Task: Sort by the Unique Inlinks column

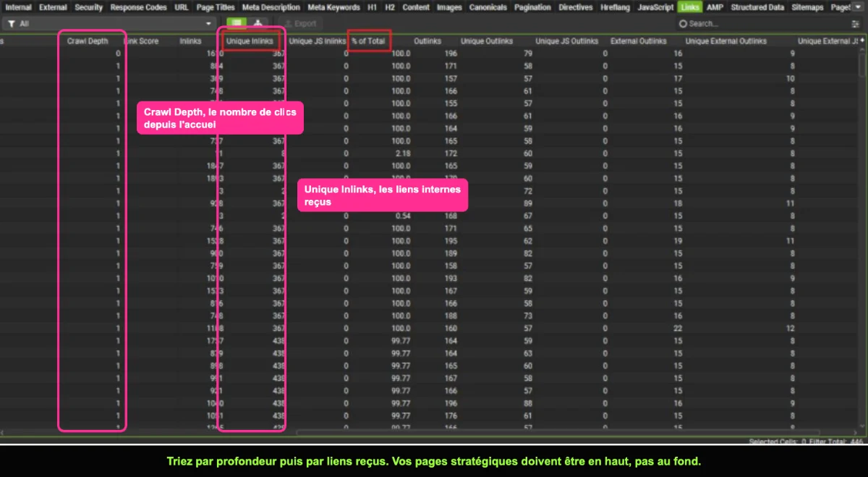Action: pyautogui.click(x=250, y=41)
